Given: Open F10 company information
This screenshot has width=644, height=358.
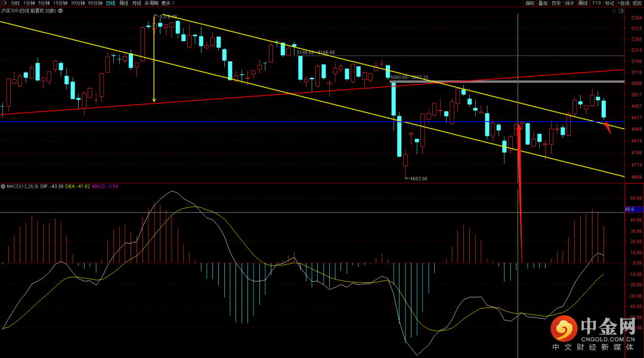Looking at the screenshot, I should pyautogui.click(x=596, y=3).
